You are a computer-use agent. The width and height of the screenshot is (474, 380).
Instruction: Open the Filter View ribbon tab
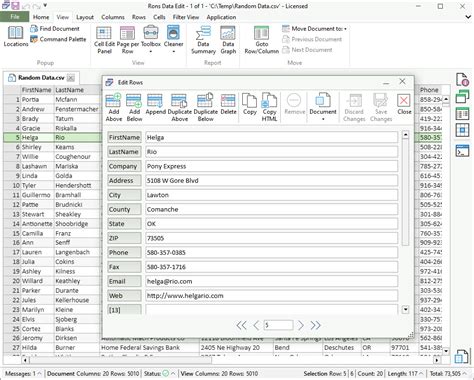coord(186,17)
